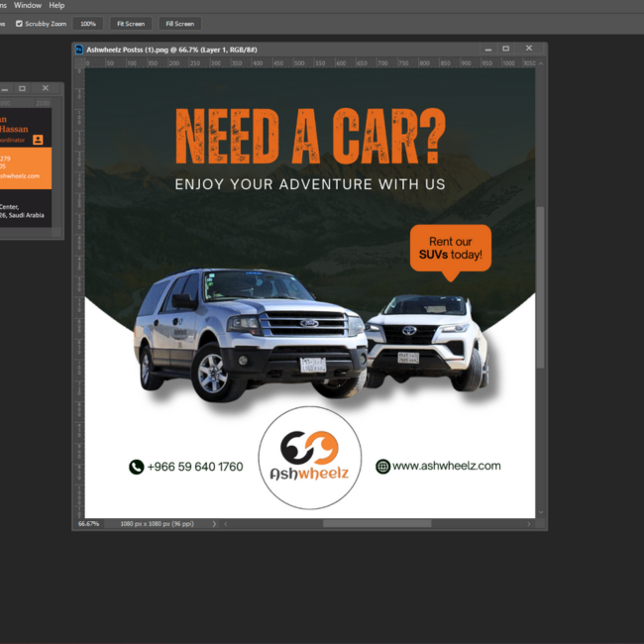This screenshot has width=644, height=644.
Task: Close the Ashwheelz Postss document window
Action: point(529,49)
